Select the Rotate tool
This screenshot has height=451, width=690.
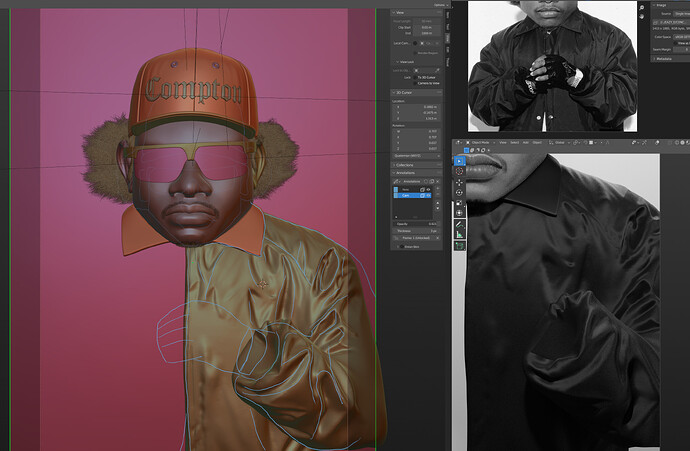coord(459,192)
